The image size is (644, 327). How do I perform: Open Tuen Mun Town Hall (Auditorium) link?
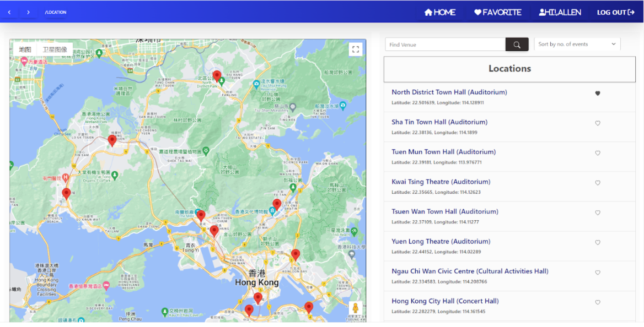coord(443,152)
